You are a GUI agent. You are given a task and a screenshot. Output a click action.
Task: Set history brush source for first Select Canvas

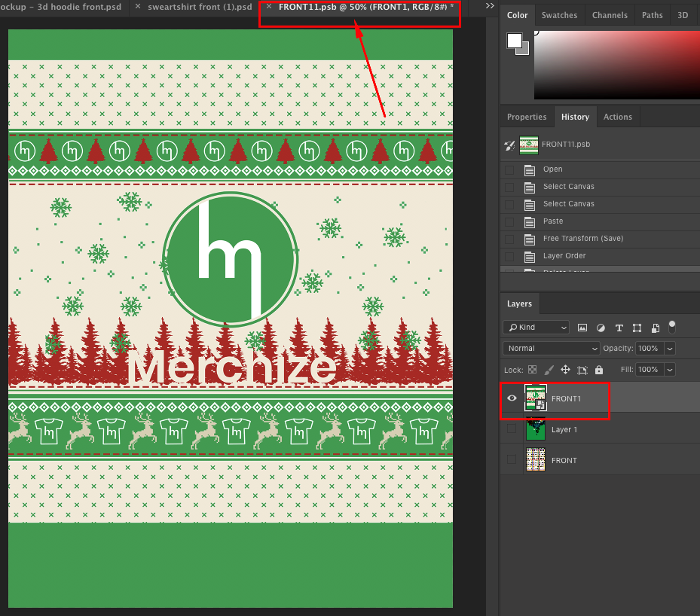click(x=509, y=188)
